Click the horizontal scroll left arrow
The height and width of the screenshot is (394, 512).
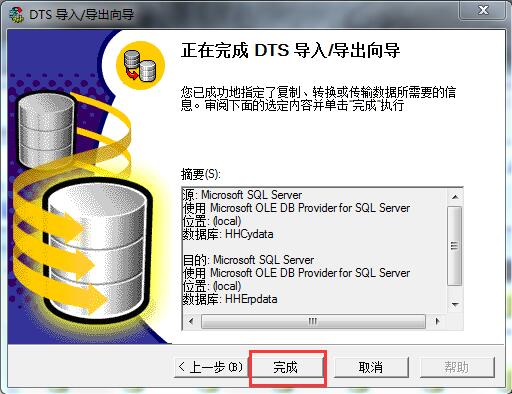coord(191,321)
